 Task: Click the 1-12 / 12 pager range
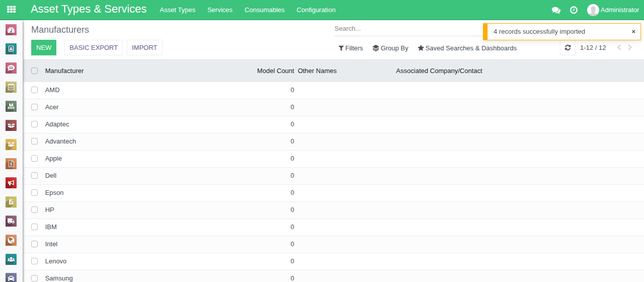coord(593,48)
